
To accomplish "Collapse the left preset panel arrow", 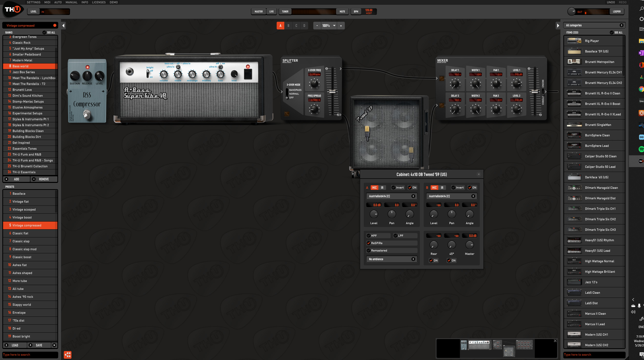I will click(x=64, y=26).
